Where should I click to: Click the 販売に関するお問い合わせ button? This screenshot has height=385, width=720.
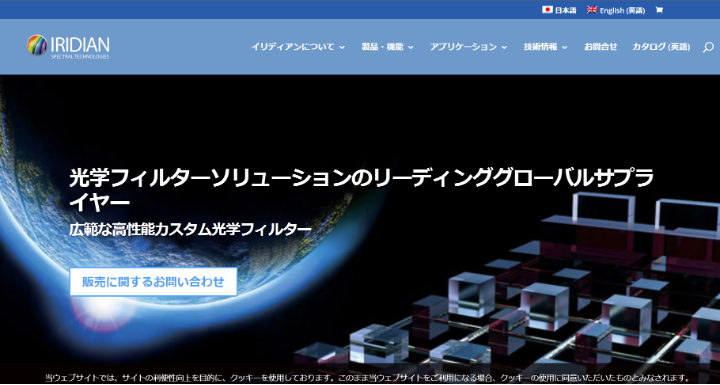pos(153,282)
